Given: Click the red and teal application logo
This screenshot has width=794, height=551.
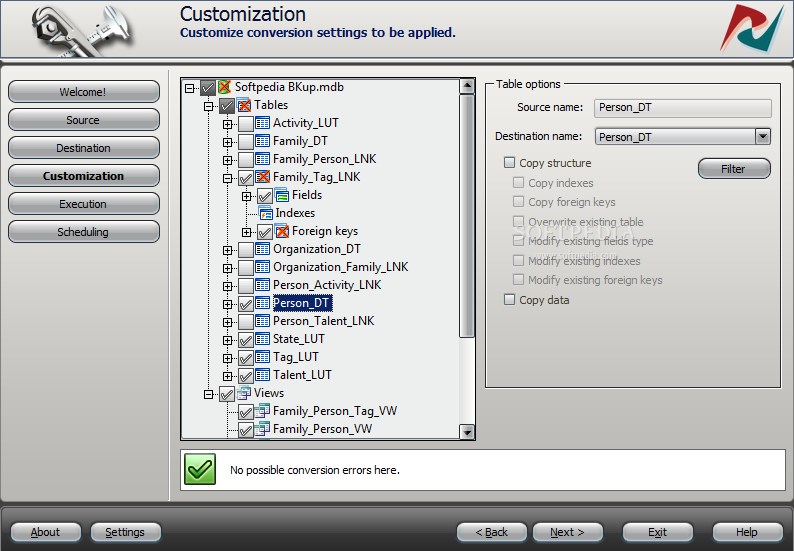Looking at the screenshot, I should pos(752,29).
